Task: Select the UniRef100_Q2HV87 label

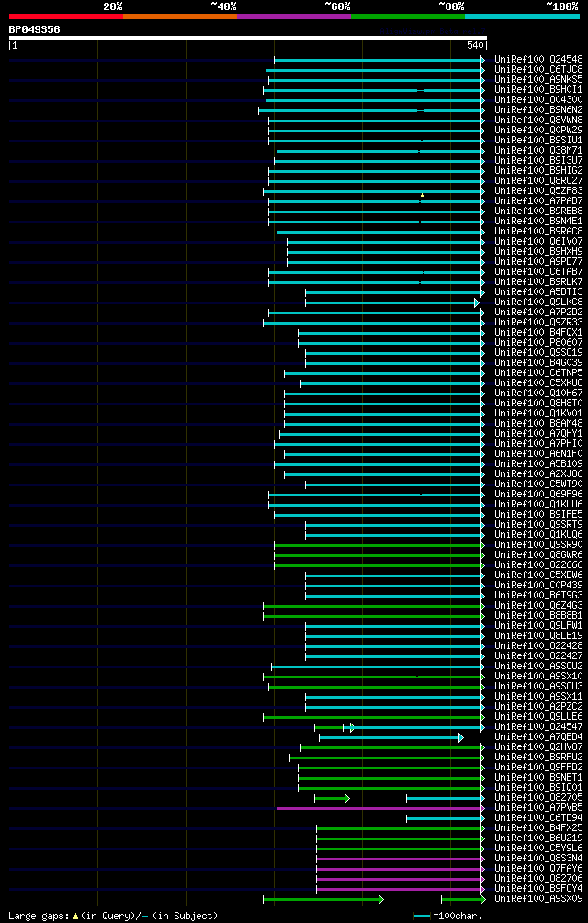Action: pyautogui.click(x=538, y=747)
